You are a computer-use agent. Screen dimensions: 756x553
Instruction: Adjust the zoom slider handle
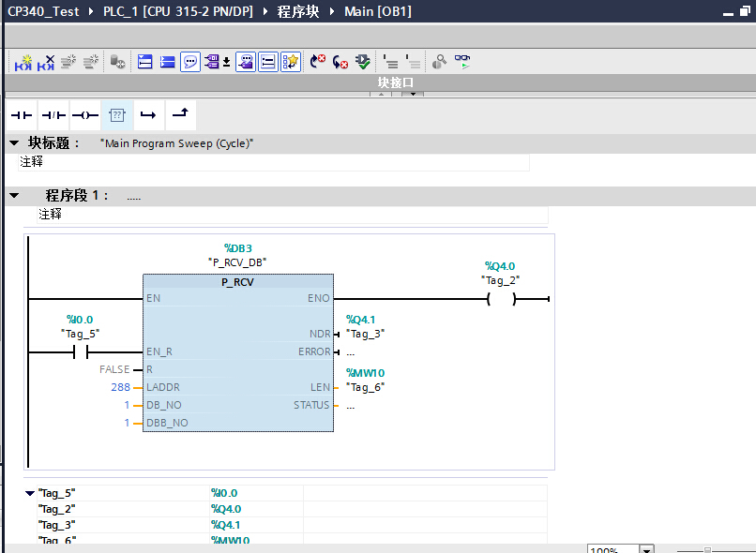pos(707,549)
